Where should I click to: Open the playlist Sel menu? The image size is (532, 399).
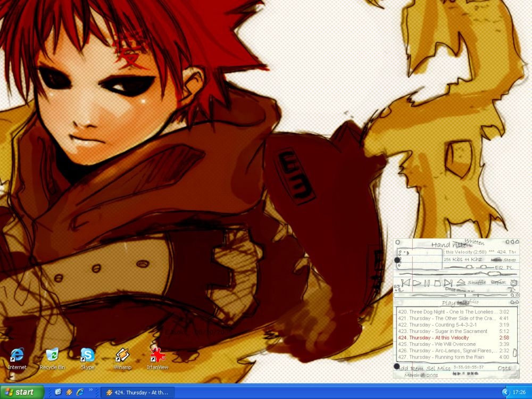click(x=430, y=369)
